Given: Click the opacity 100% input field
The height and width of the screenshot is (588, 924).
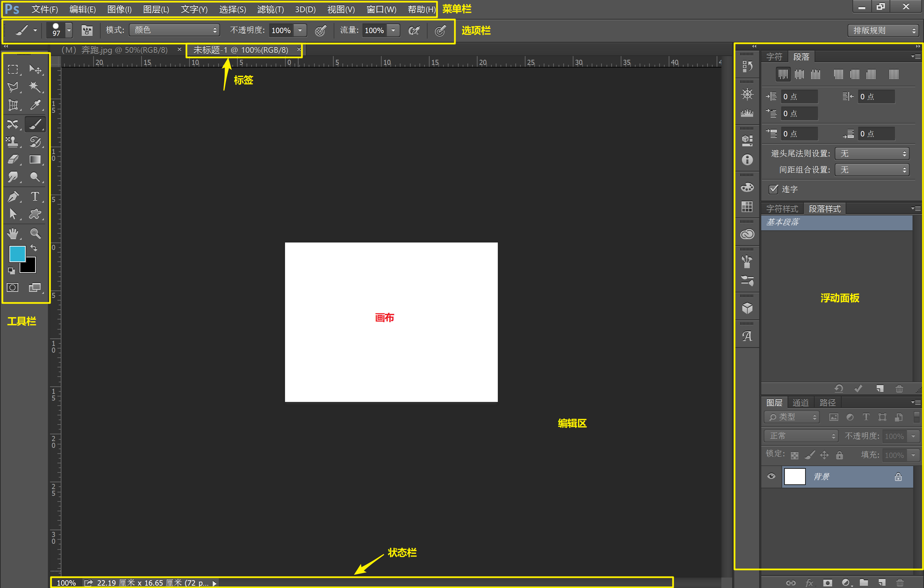Looking at the screenshot, I should 281,30.
